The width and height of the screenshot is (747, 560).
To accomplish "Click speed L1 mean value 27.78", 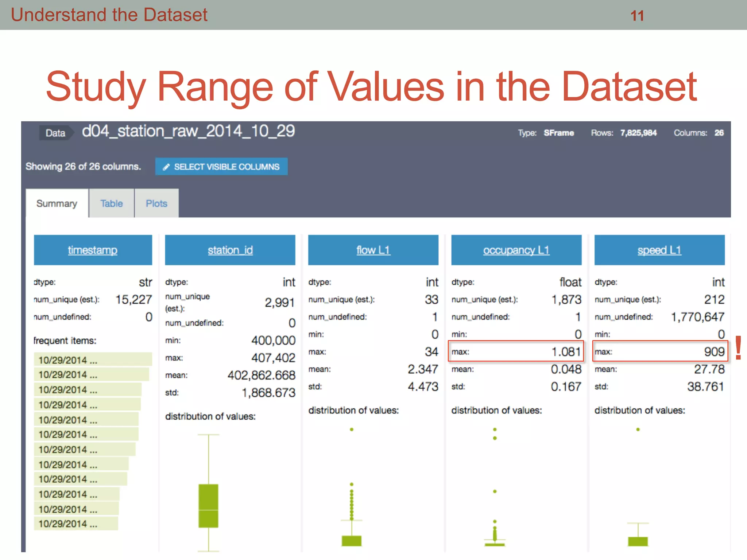I will pos(709,369).
